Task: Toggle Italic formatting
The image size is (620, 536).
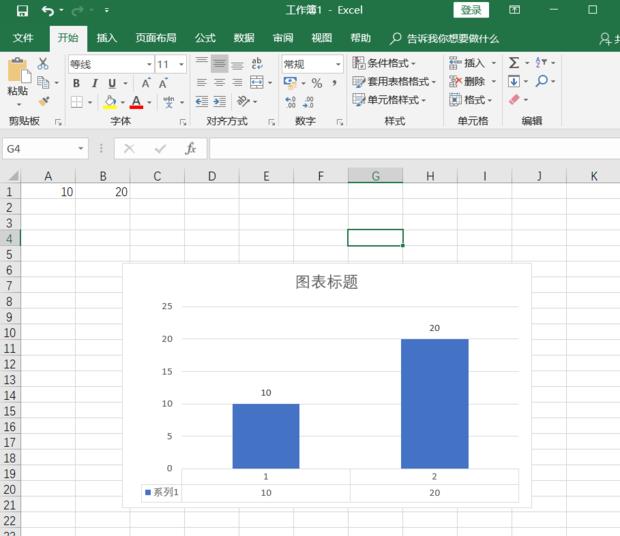Action: [94, 83]
